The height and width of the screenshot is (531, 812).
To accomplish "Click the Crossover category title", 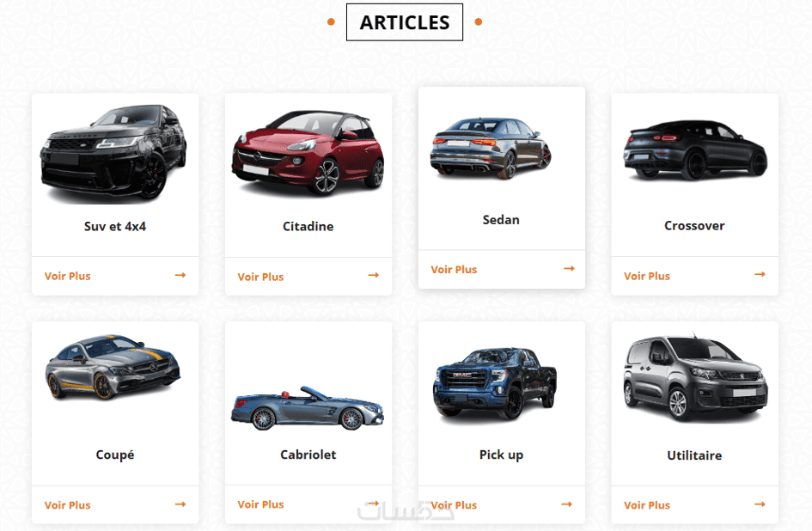I will (694, 226).
